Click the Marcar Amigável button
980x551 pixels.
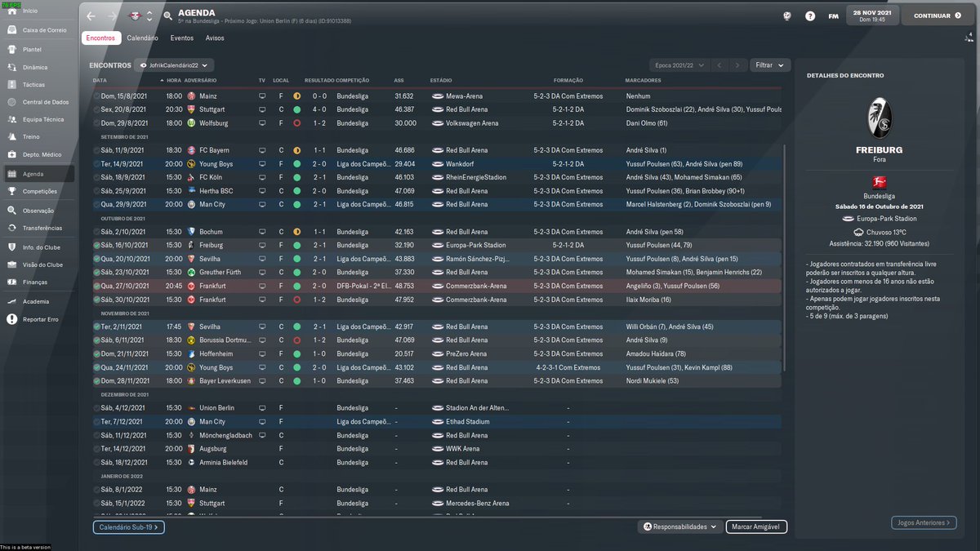tap(756, 527)
